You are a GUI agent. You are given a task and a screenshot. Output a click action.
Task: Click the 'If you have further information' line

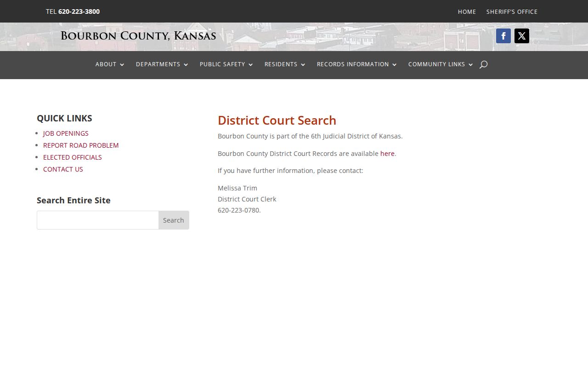(x=290, y=171)
